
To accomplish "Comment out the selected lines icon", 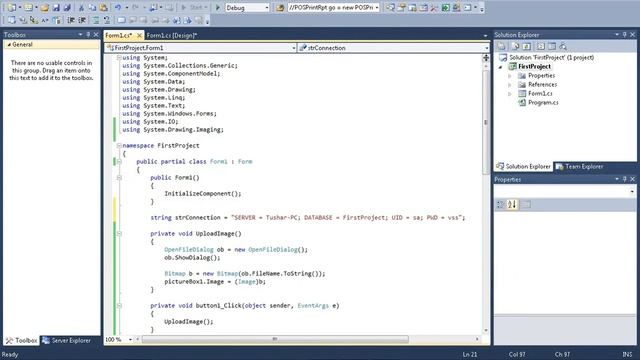I will tap(96, 20).
